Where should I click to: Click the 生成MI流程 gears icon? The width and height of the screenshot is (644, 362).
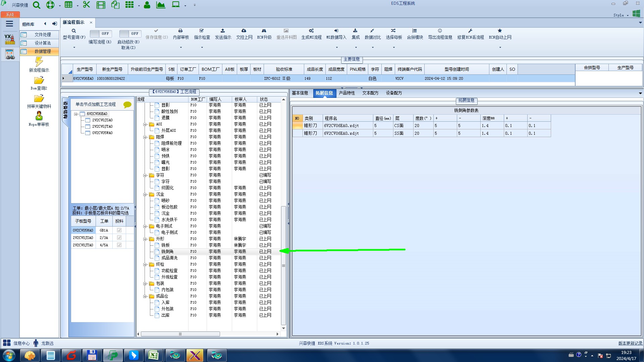[x=311, y=31]
